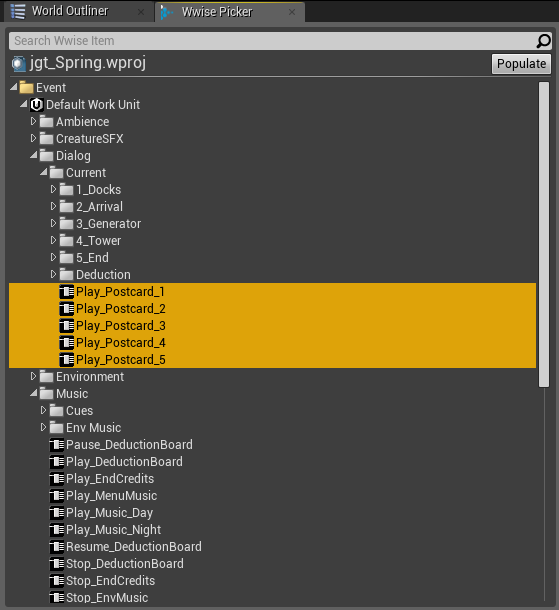Image resolution: width=559 pixels, height=610 pixels.
Task: Click the Play_MenuMusic event icon
Action: pos(57,496)
